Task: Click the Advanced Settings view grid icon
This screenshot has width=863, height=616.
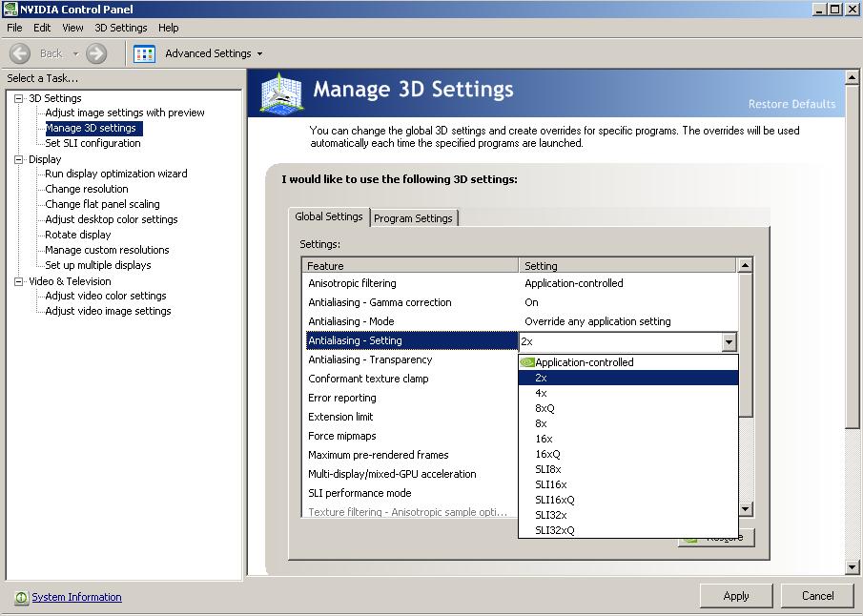Action: 144,53
